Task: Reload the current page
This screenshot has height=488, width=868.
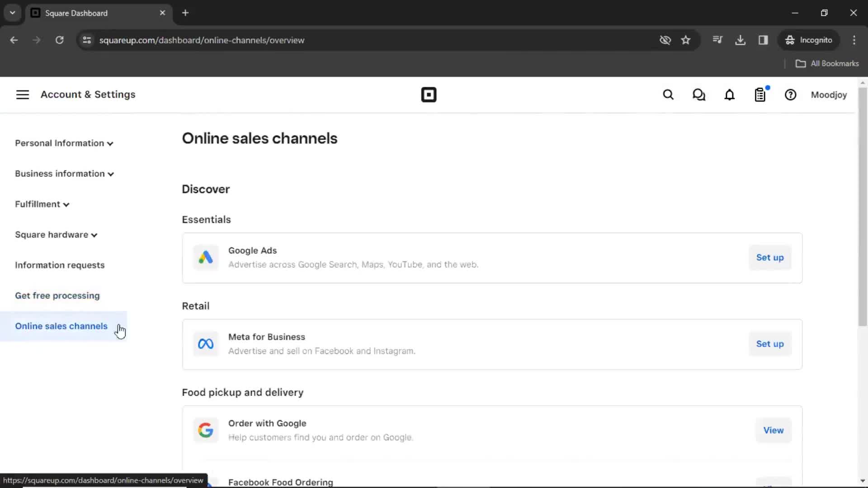Action: (x=59, y=40)
